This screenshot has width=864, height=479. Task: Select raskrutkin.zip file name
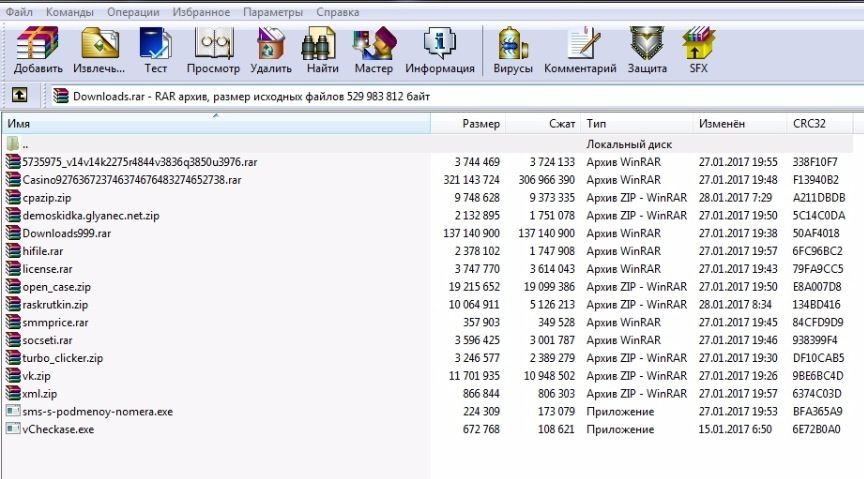[x=55, y=304]
